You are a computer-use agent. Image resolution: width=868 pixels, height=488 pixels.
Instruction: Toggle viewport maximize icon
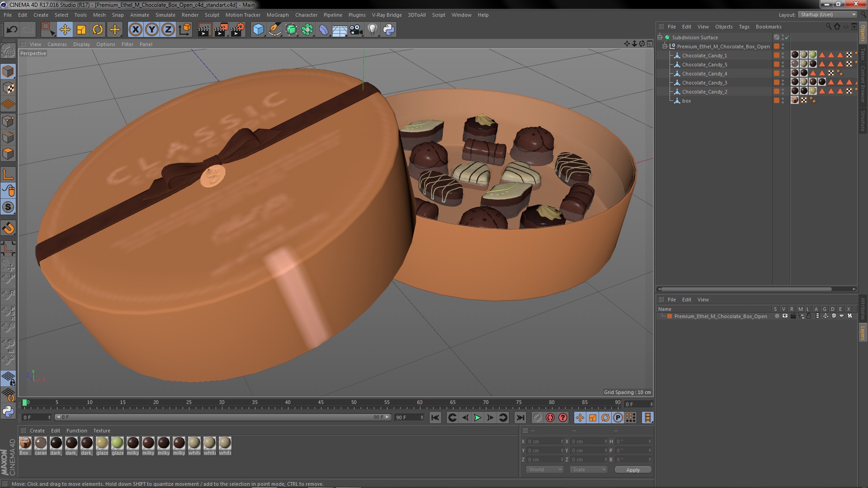coord(650,44)
